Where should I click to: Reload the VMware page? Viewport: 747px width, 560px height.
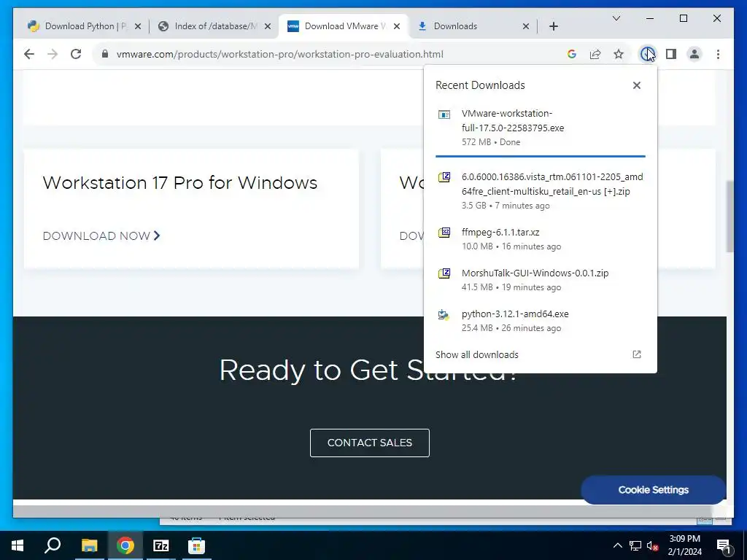coord(76,54)
